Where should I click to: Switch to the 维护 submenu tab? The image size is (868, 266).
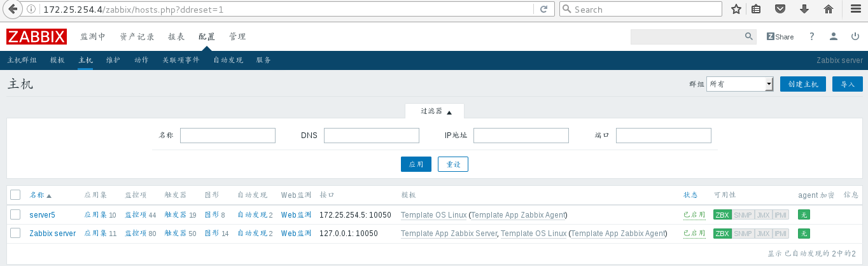(113, 60)
